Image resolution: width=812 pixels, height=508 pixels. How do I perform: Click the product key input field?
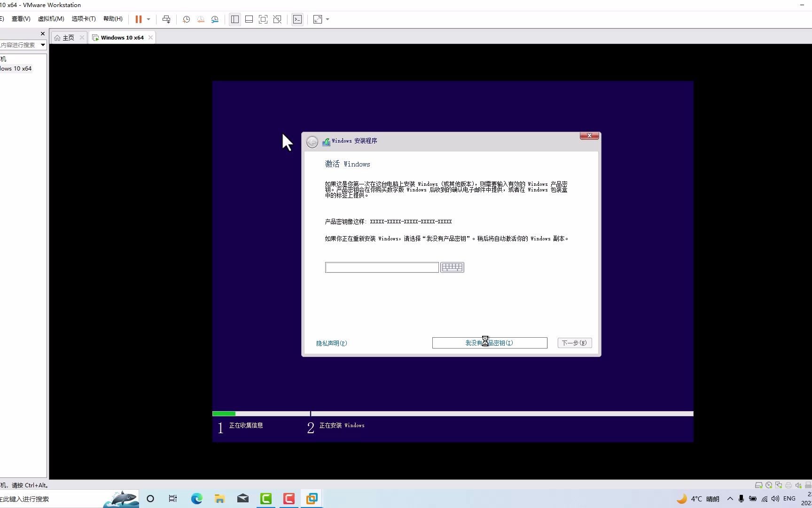(382, 268)
